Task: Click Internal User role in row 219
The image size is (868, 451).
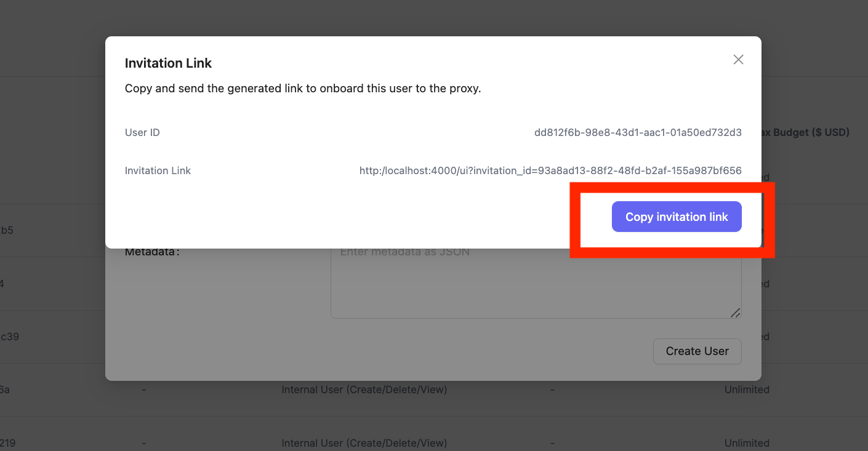Action: click(364, 443)
